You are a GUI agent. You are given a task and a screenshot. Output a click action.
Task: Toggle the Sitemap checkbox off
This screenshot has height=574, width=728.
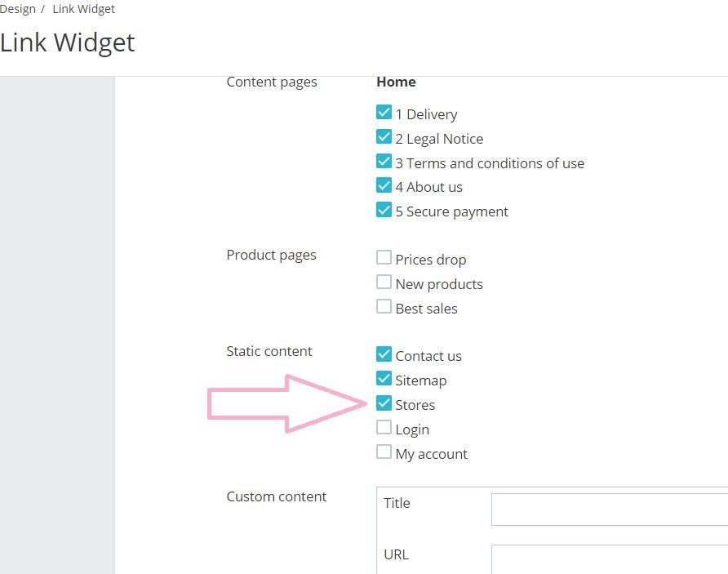click(384, 379)
